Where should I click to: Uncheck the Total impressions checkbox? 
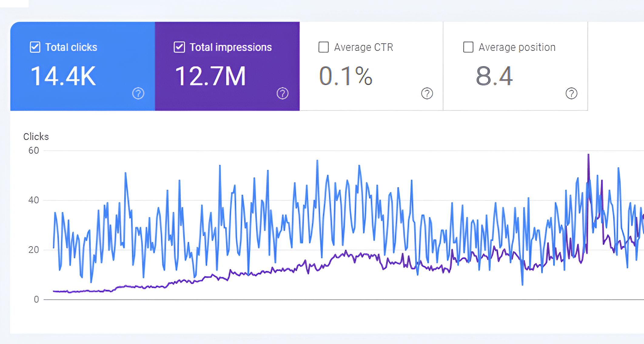point(179,47)
